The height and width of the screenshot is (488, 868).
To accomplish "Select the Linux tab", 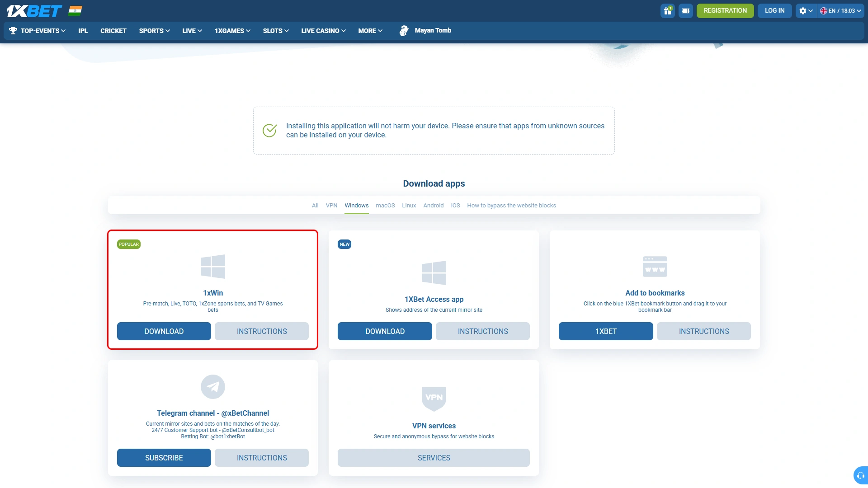I will [409, 206].
